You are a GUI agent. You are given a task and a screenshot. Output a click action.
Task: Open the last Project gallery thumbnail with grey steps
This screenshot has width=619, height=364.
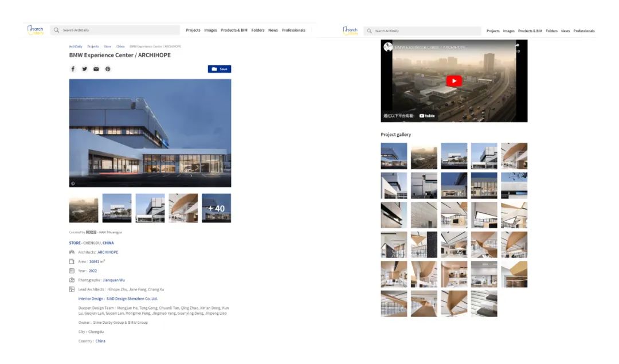484,304
